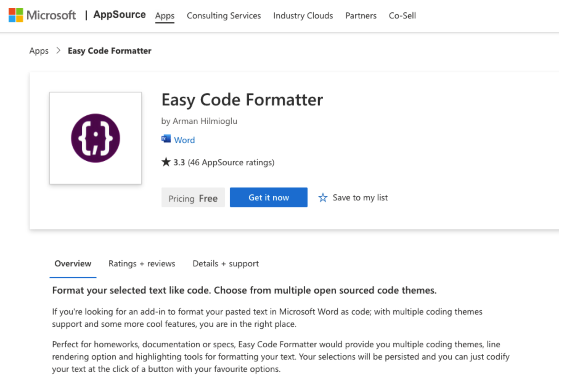
Task: Click the Microsoft logo icon
Action: [15, 15]
